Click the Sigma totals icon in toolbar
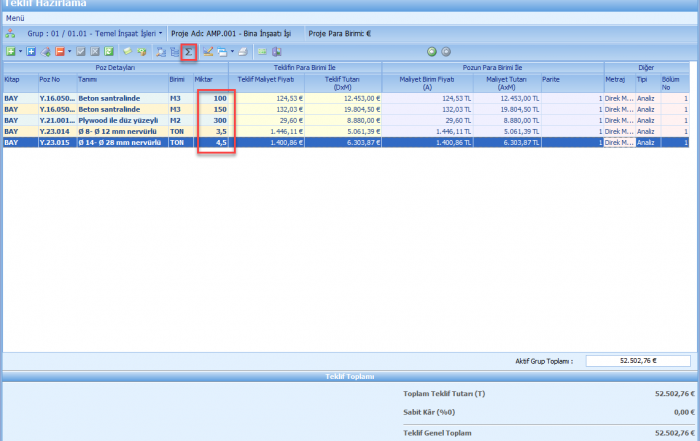This screenshot has height=441, width=700. point(187,51)
